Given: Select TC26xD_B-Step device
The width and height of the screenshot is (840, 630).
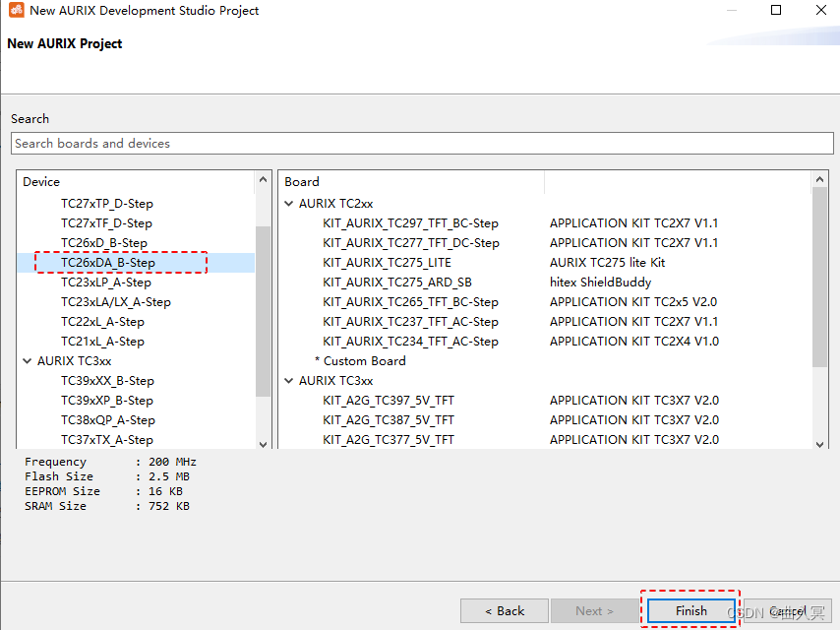Looking at the screenshot, I should pyautogui.click(x=104, y=243).
